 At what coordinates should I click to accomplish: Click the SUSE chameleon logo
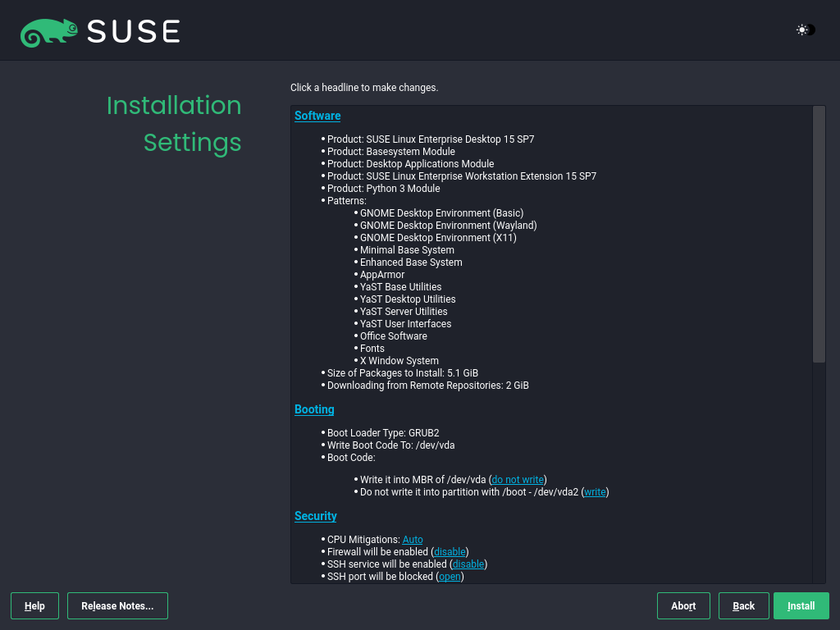coord(49,31)
